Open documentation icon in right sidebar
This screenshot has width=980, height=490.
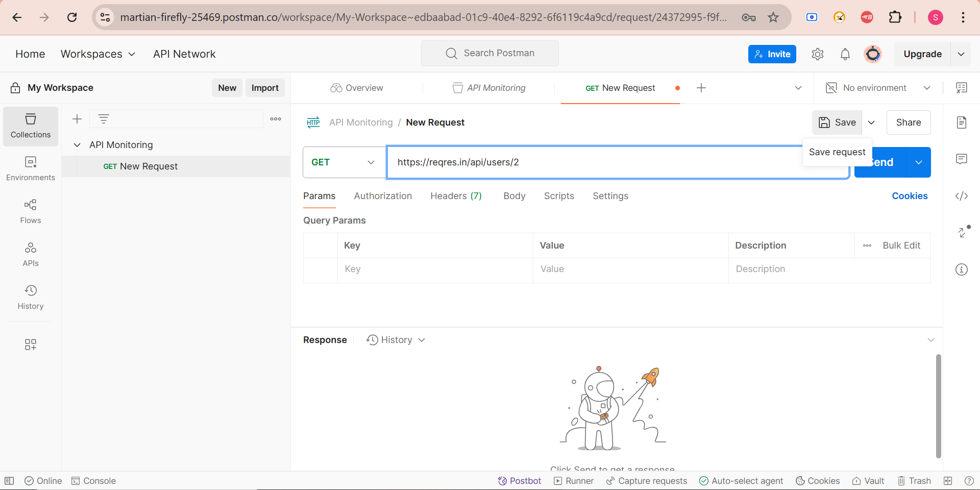point(962,122)
